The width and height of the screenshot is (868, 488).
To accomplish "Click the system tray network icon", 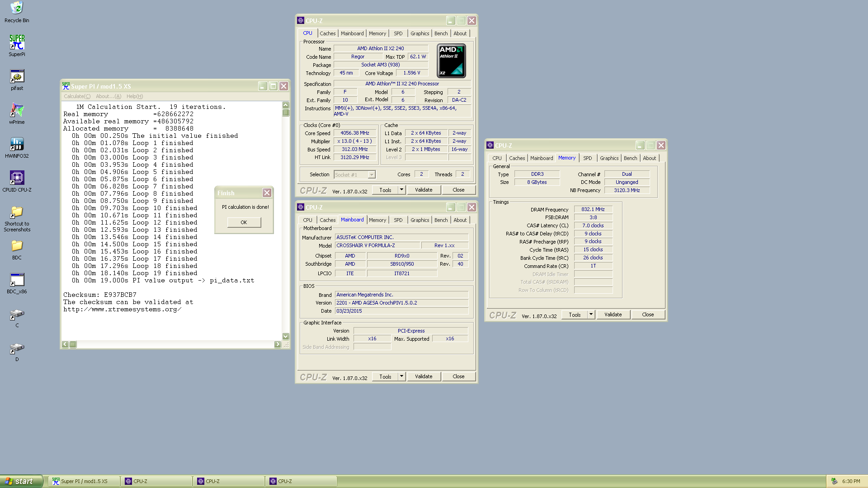I will pyautogui.click(x=835, y=481).
